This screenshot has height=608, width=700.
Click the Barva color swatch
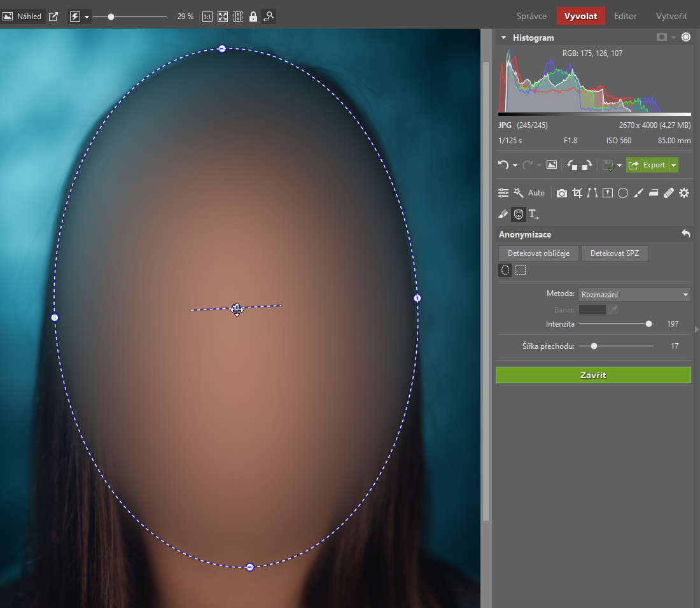click(x=592, y=309)
